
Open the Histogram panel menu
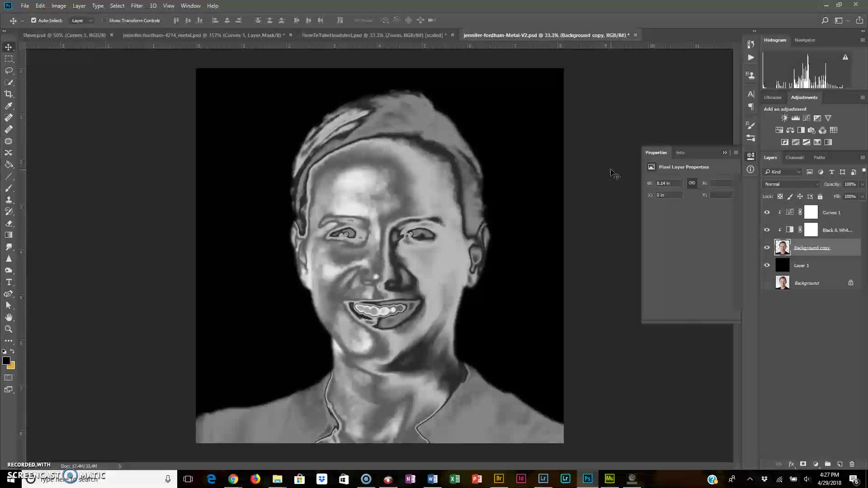(x=862, y=40)
